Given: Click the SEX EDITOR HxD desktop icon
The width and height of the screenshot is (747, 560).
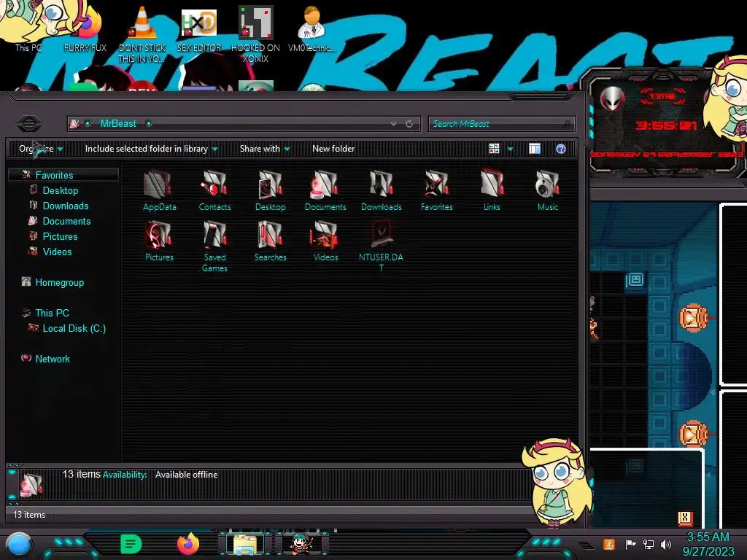Looking at the screenshot, I should pos(199,29).
